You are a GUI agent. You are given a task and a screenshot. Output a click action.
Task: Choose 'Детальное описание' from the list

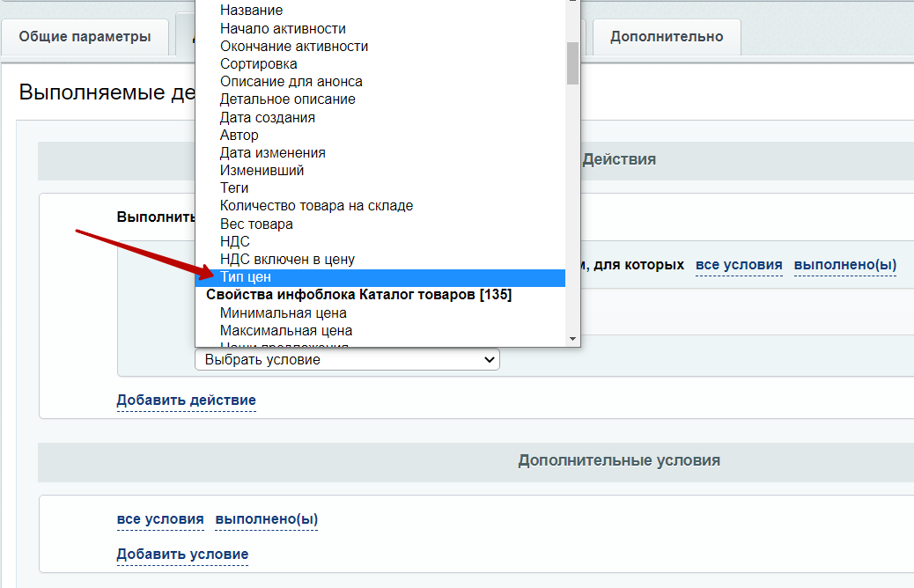(x=380, y=99)
